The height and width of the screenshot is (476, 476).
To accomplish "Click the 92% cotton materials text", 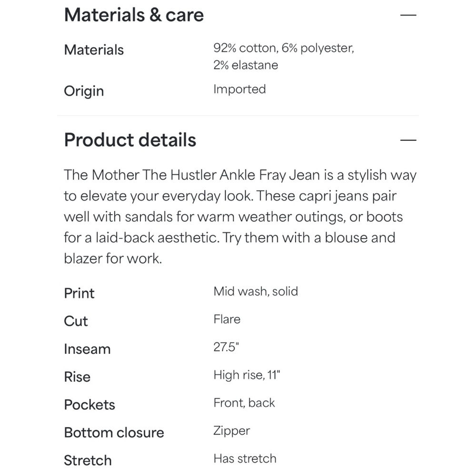I will click(x=284, y=57).
